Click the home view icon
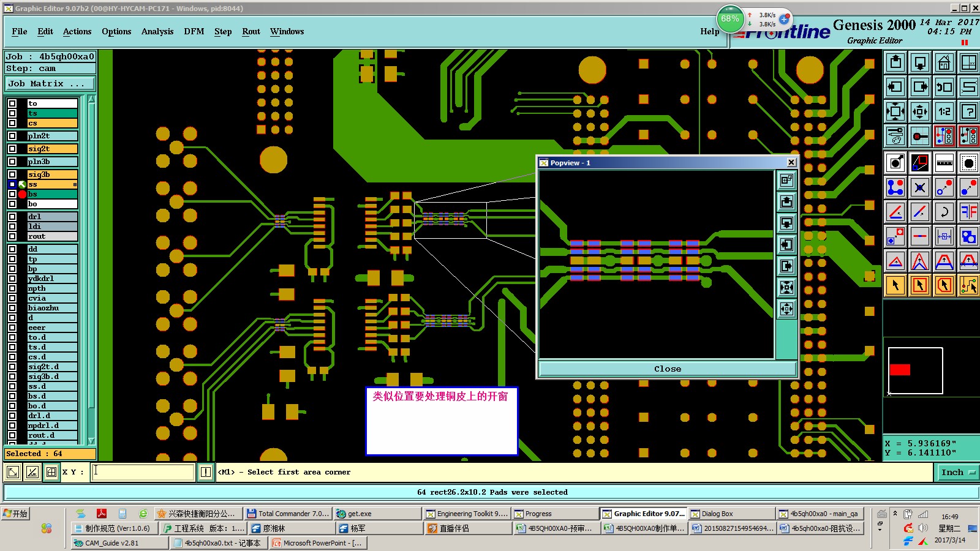This screenshot has height=551, width=980. pos(944,62)
